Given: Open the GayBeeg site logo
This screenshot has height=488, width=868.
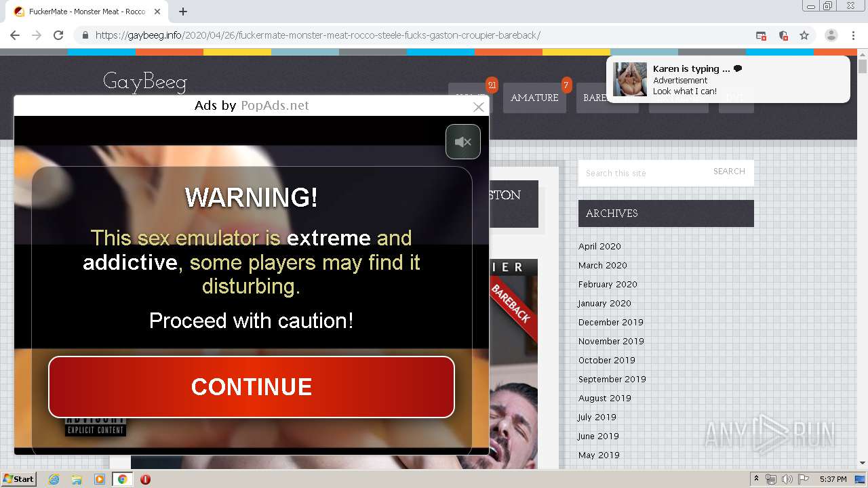Looking at the screenshot, I should pyautogui.click(x=144, y=81).
